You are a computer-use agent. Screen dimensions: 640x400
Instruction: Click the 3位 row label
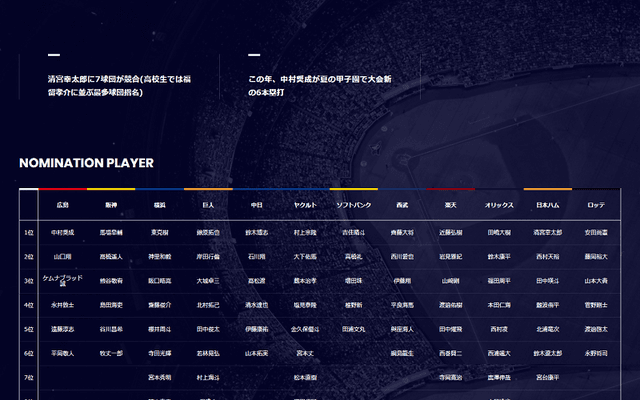29,281
